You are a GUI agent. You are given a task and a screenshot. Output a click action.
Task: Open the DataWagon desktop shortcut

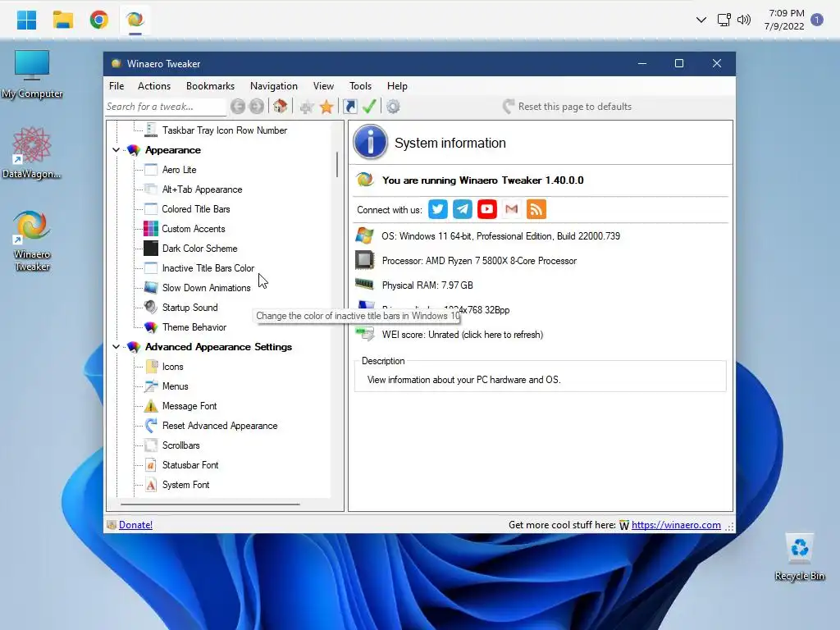coord(32,153)
